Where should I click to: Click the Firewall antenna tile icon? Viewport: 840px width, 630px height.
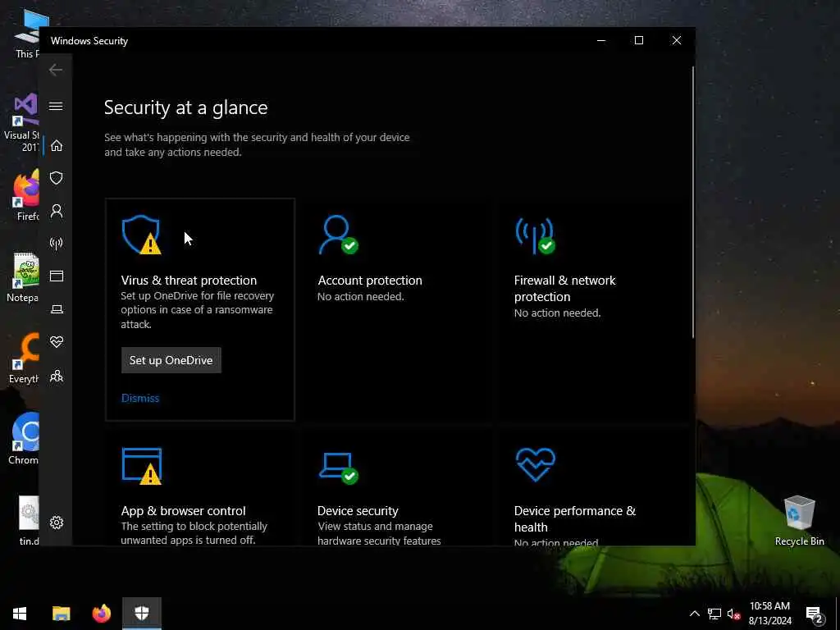535,235
